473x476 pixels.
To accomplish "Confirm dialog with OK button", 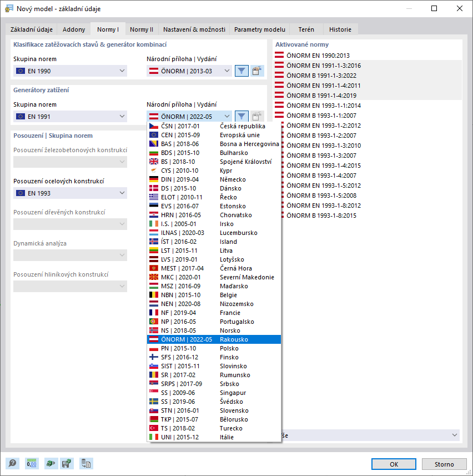I will click(x=394, y=464).
